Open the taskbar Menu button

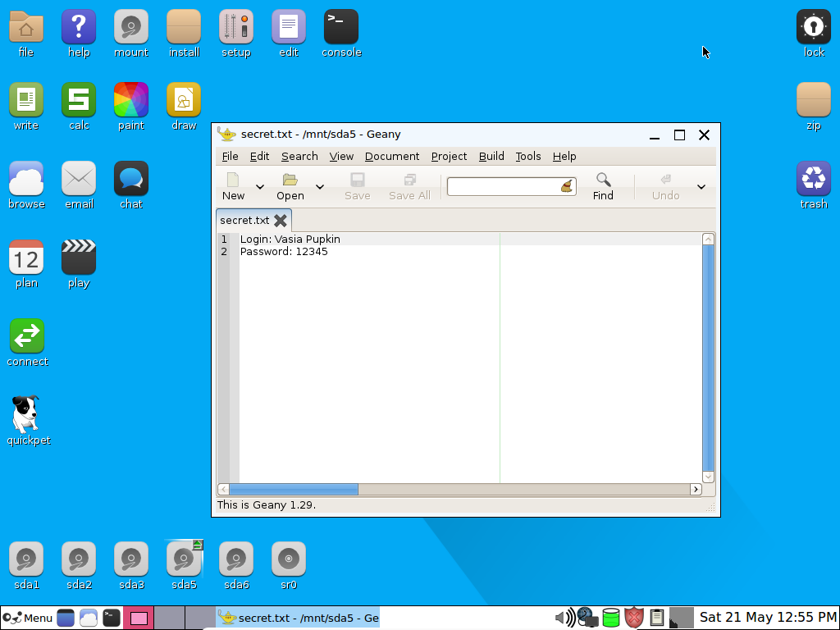[27, 618]
